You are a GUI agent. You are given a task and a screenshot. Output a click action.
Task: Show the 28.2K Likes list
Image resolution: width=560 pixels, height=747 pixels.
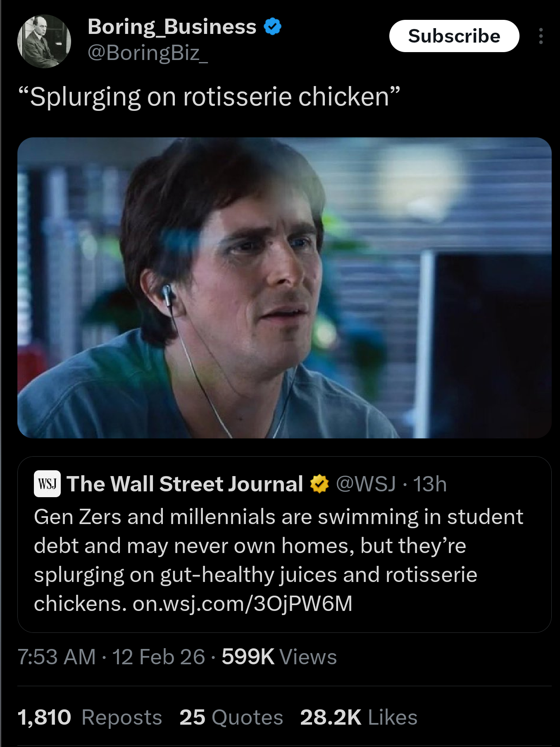coord(358,717)
